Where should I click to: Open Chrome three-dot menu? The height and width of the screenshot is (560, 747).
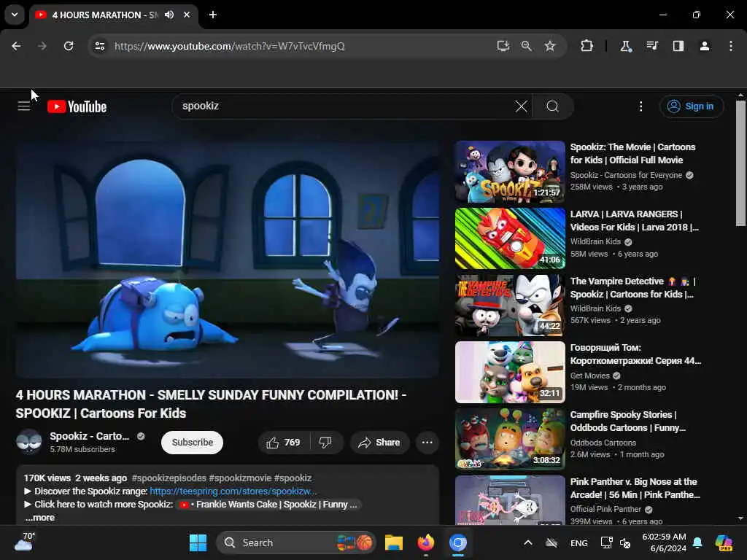[731, 46]
